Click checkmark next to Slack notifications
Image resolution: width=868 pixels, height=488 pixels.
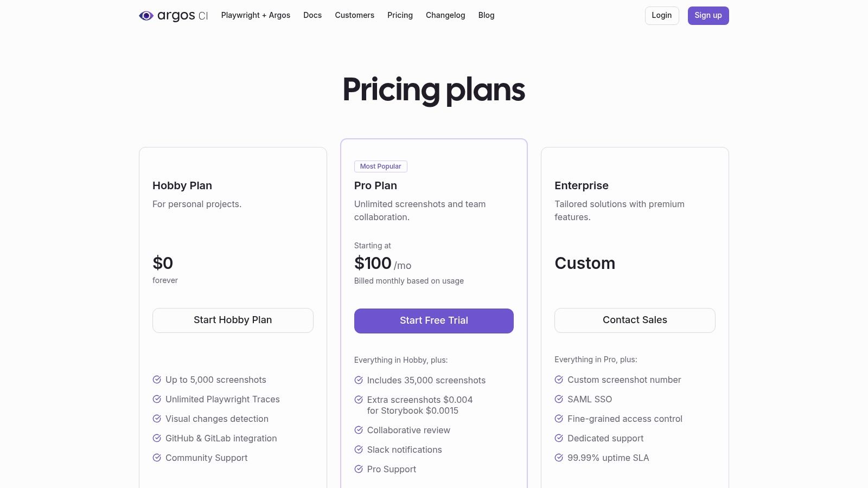point(359,450)
